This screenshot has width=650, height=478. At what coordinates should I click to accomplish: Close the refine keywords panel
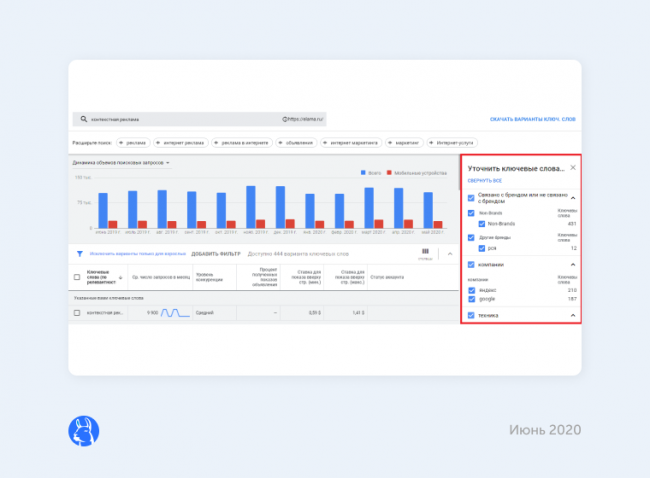tap(573, 167)
